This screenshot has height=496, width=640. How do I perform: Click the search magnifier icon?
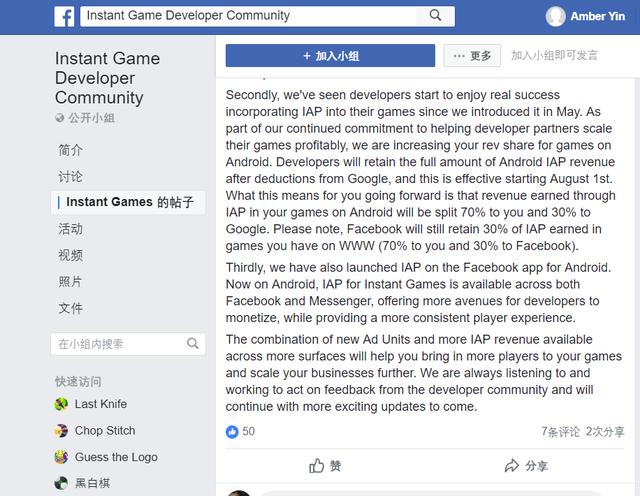(435, 16)
